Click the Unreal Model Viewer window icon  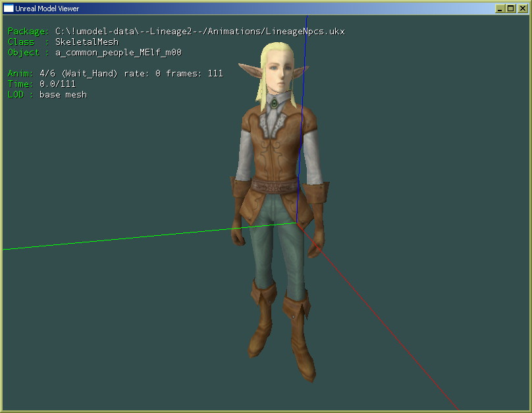[9, 8]
